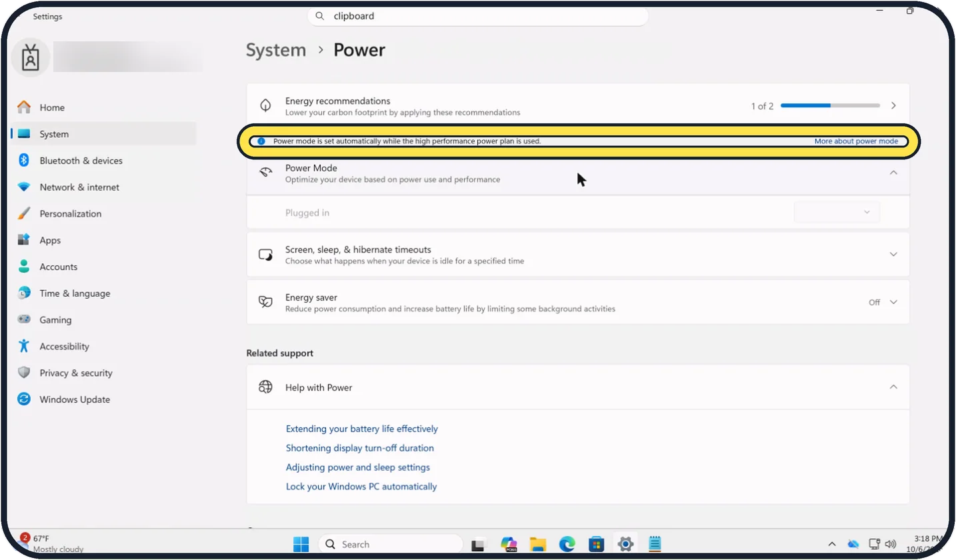Go to Network & internet settings
Screen dimensions: 956x560
coord(103,187)
